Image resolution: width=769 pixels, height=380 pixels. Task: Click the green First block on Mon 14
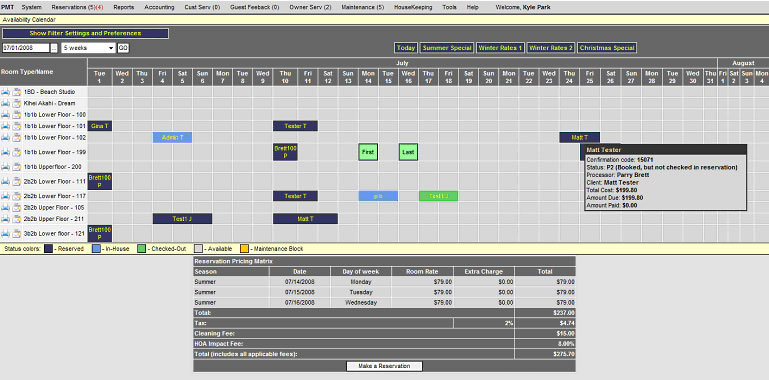pos(368,152)
